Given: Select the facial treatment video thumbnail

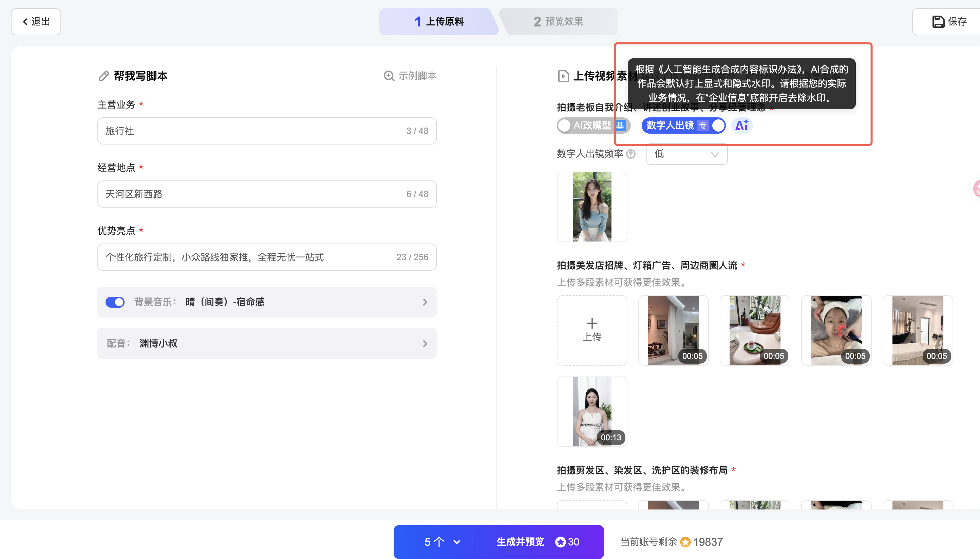Looking at the screenshot, I should pos(836,330).
